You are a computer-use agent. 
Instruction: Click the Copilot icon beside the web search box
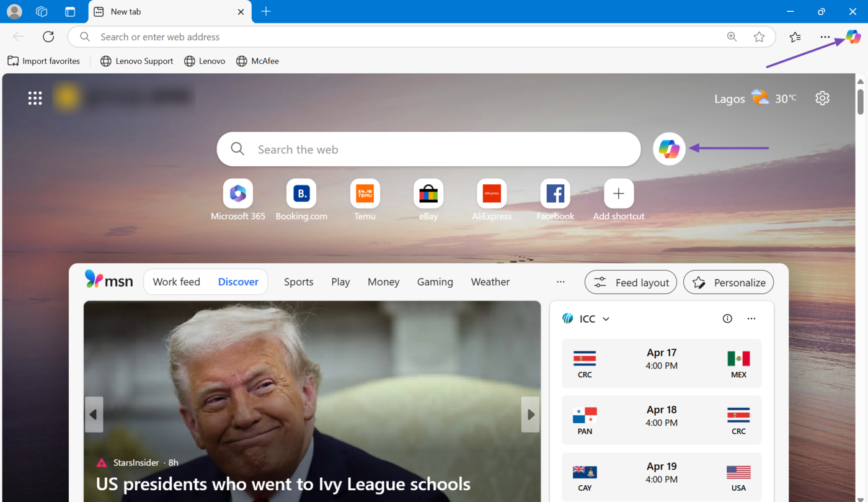(x=669, y=149)
